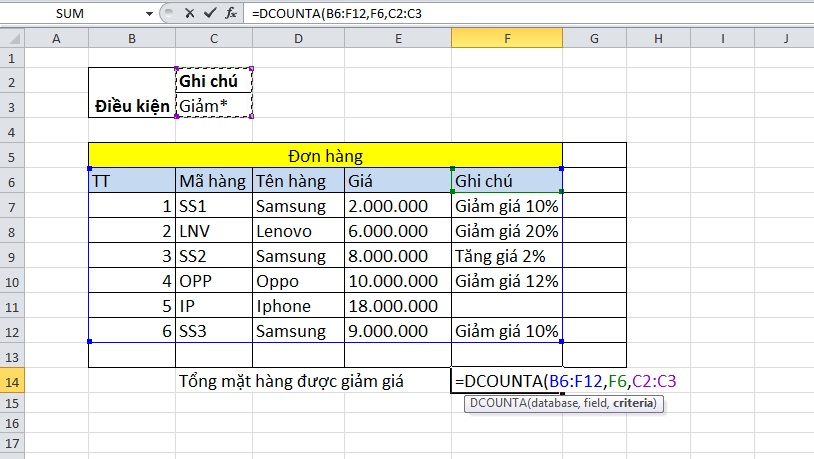Image resolution: width=814 pixels, height=459 pixels.
Task: Click the Enter checkmark icon in formula bar
Action: coord(210,13)
